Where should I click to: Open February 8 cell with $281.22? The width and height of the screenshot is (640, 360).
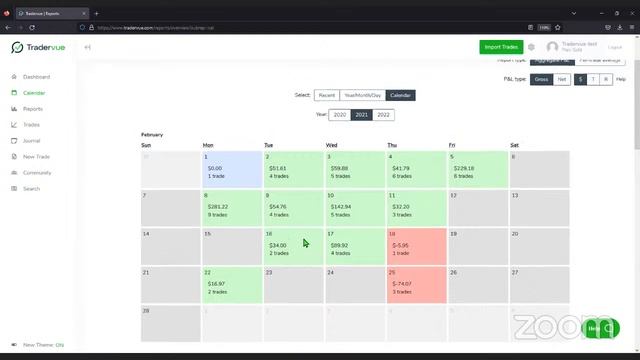pyautogui.click(x=232, y=208)
